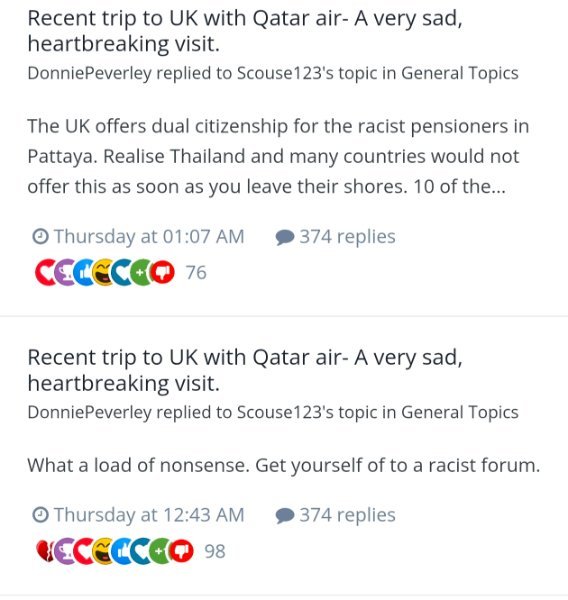568x600 pixels.
Task: Click the laughing emoji reaction on the second post
Action: (102, 551)
